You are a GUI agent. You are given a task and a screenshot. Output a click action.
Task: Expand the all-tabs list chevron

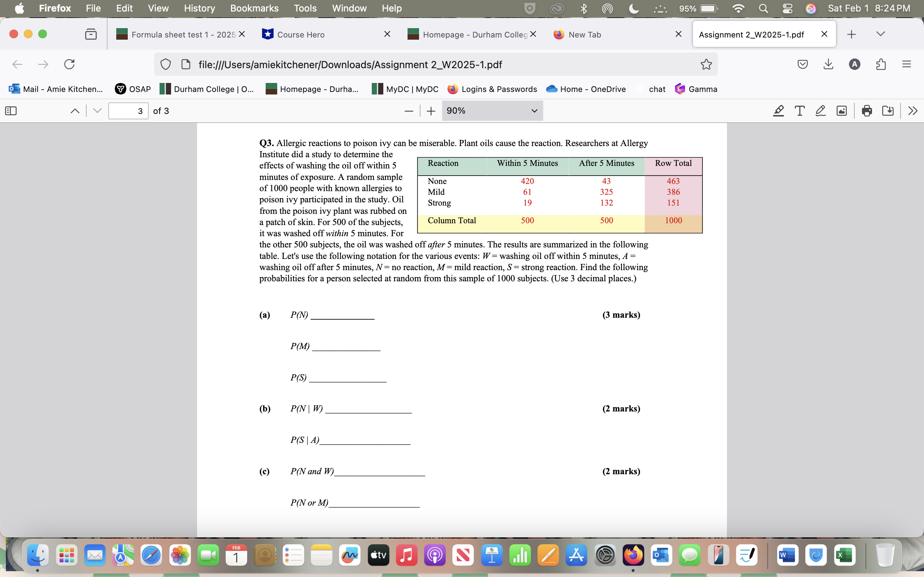click(x=880, y=34)
